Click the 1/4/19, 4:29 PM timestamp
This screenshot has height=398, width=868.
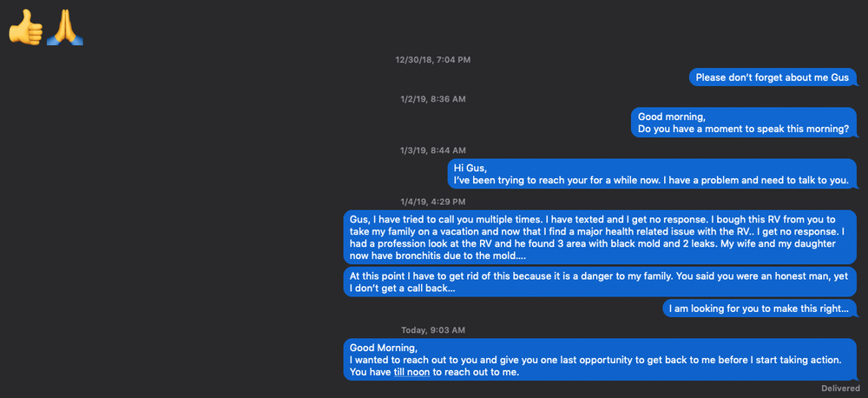tap(432, 202)
